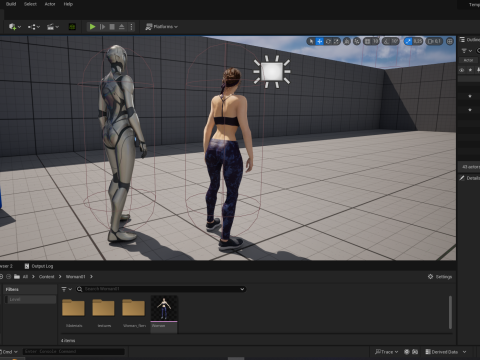The image size is (480, 360).
Task: Open the Trace dropdown in status bar
Action: tap(386, 352)
